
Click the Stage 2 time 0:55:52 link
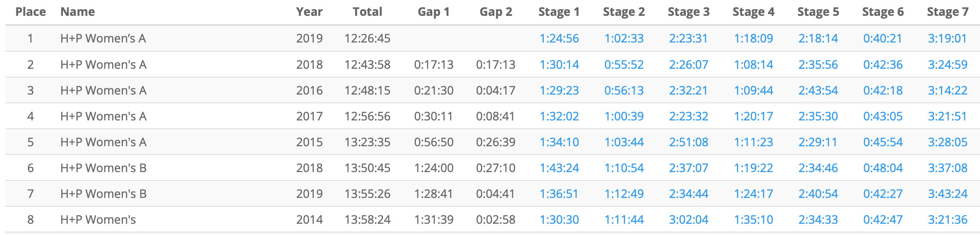[x=624, y=65]
